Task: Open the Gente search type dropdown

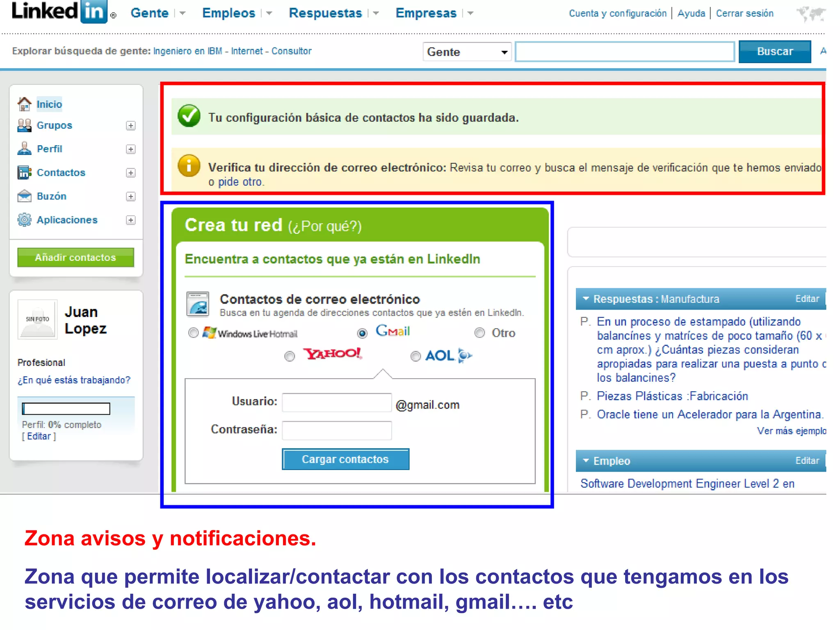Action: pos(467,52)
